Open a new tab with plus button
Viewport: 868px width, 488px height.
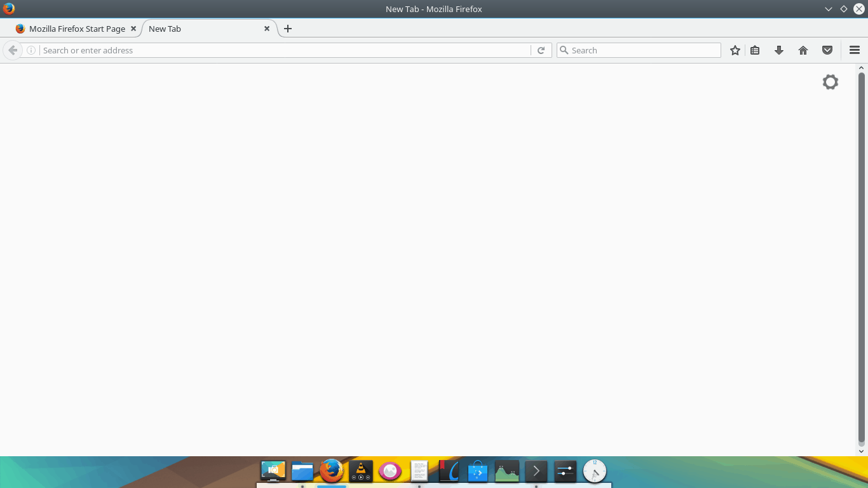click(288, 29)
